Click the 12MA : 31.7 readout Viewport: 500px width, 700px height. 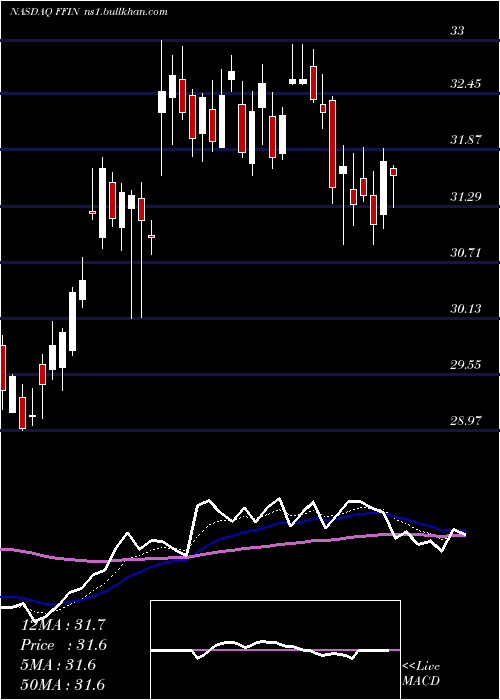click(63, 625)
